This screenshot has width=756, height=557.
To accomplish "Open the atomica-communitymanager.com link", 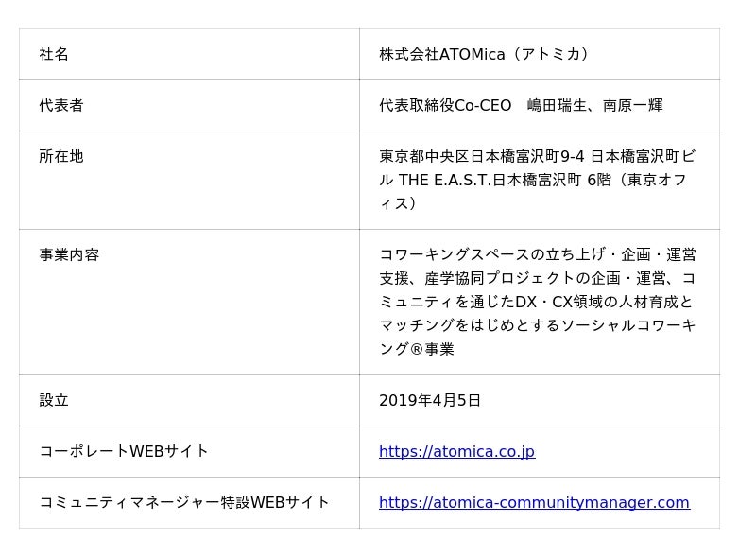I will [x=534, y=502].
